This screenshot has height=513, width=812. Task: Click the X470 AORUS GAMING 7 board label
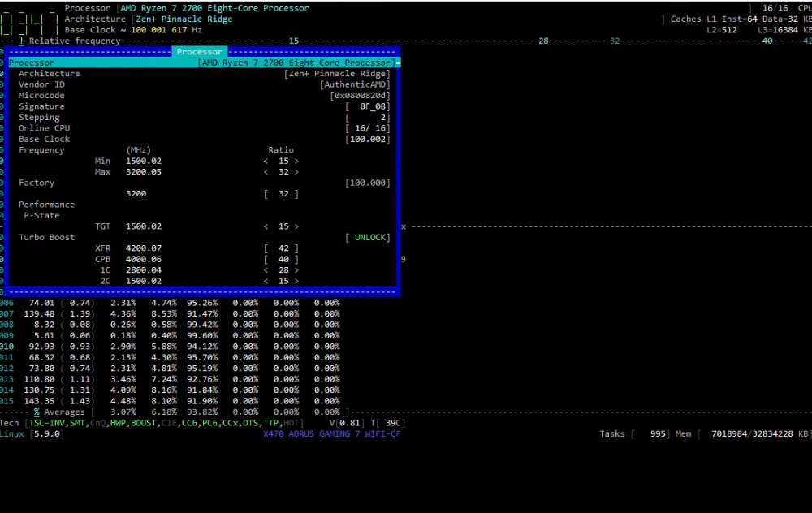click(x=331, y=433)
